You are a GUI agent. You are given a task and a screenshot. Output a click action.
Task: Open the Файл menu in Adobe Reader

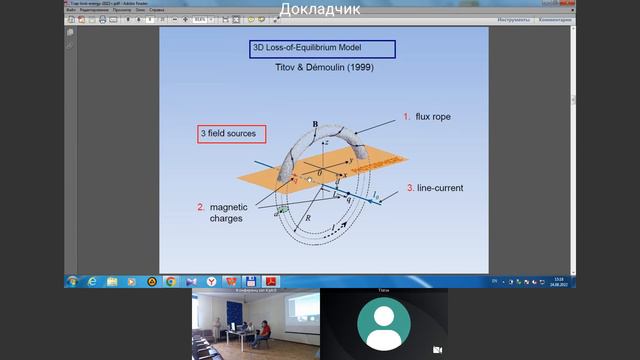pyautogui.click(x=71, y=10)
